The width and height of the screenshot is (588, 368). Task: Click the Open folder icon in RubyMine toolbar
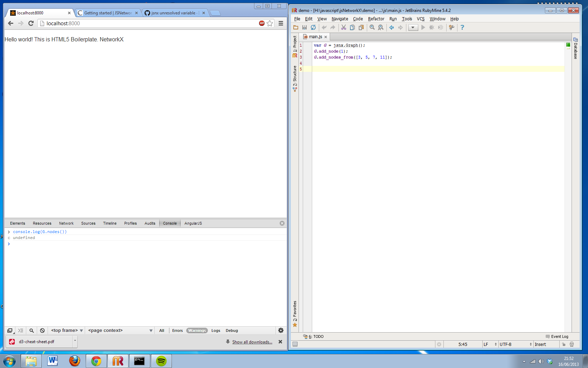[x=296, y=27]
